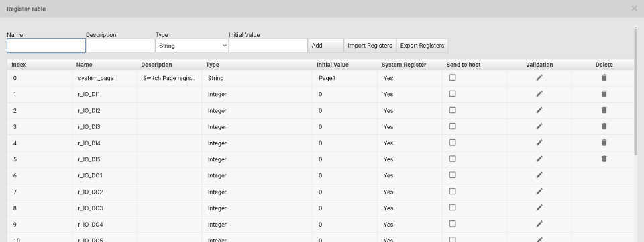Select the 'Switch Page regis...' description cell
This screenshot has height=242, width=644.
(x=169, y=78)
